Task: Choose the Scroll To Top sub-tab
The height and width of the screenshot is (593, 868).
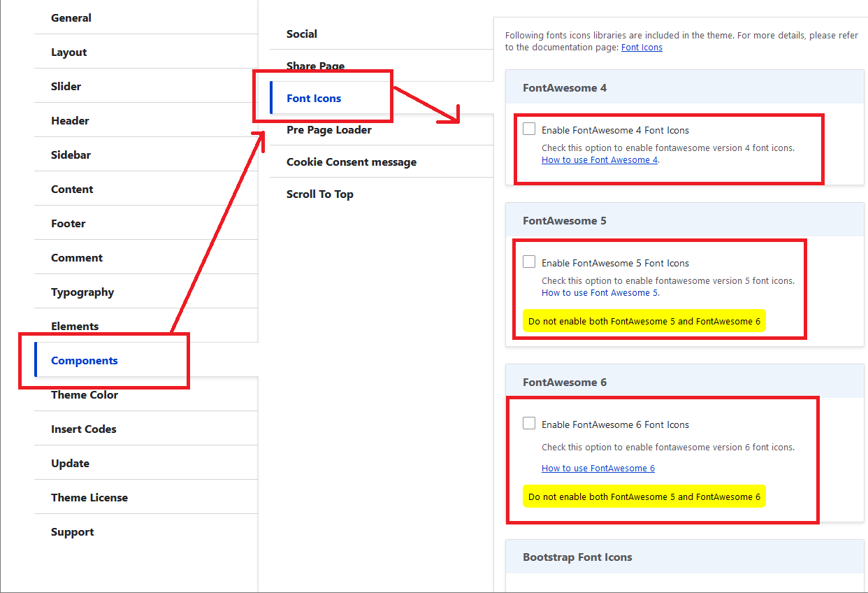Action: [x=320, y=194]
